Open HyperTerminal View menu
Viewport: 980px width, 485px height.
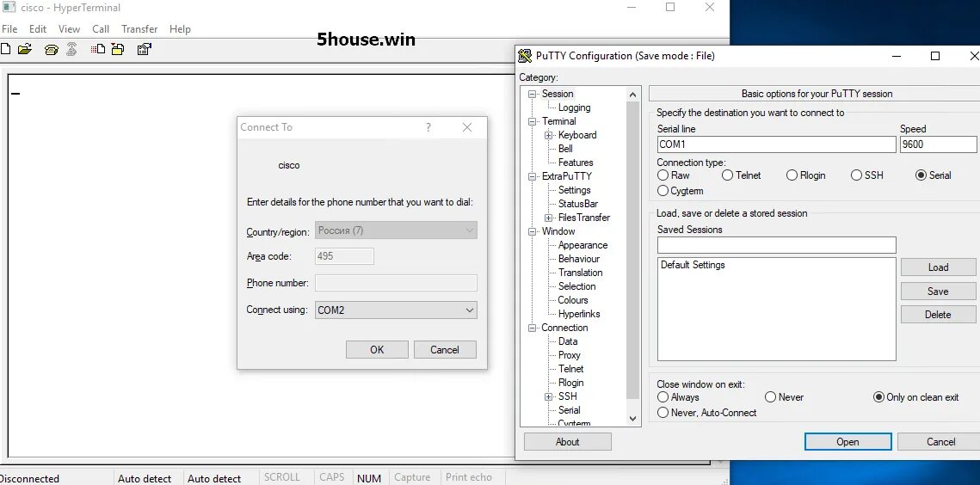[69, 28]
